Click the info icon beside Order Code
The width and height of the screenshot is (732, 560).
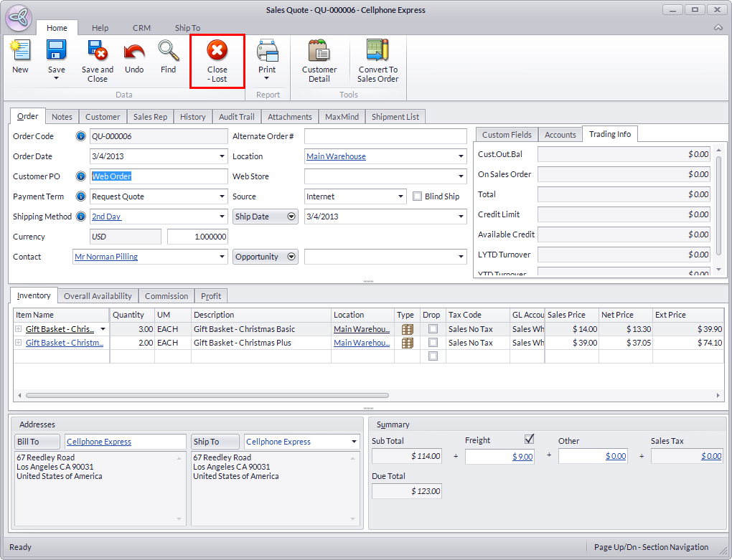pos(80,136)
